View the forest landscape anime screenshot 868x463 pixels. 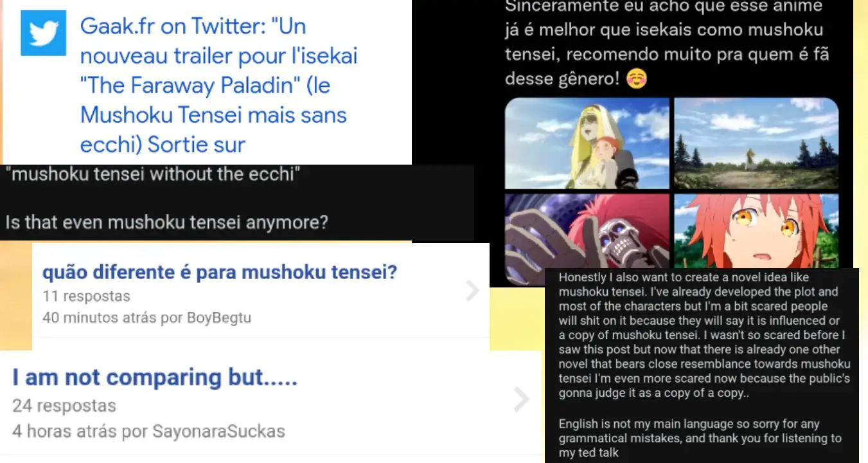coord(756,143)
